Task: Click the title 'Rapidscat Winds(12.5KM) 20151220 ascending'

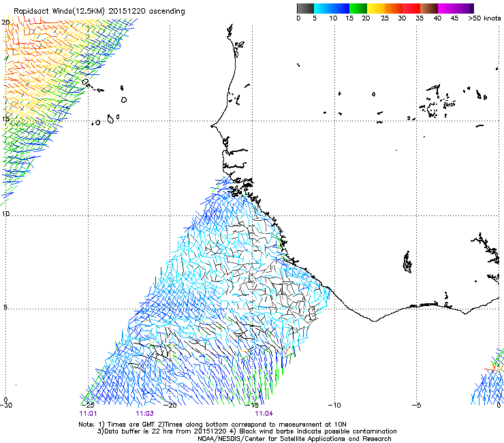Action: point(99,12)
